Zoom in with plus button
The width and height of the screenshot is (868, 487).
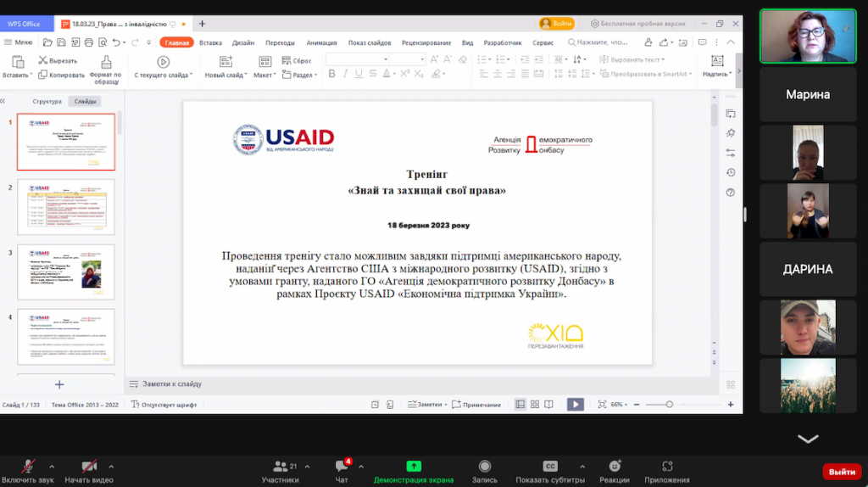pos(731,405)
